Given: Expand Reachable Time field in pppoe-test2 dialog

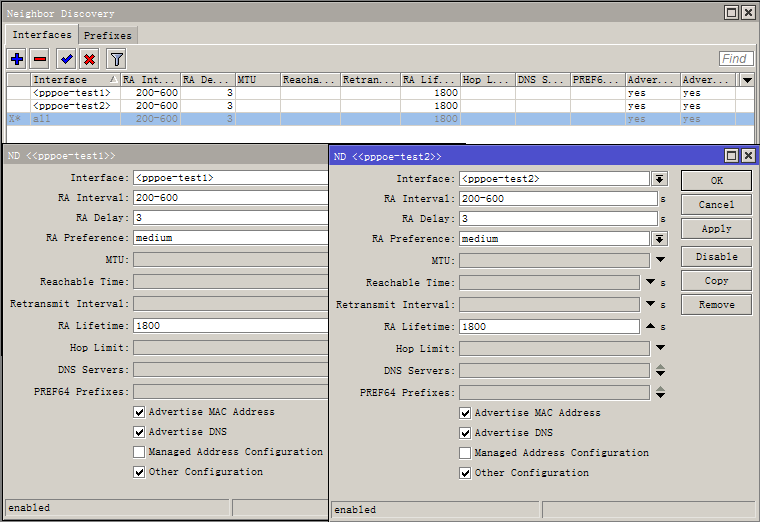Looking at the screenshot, I should [x=650, y=282].
